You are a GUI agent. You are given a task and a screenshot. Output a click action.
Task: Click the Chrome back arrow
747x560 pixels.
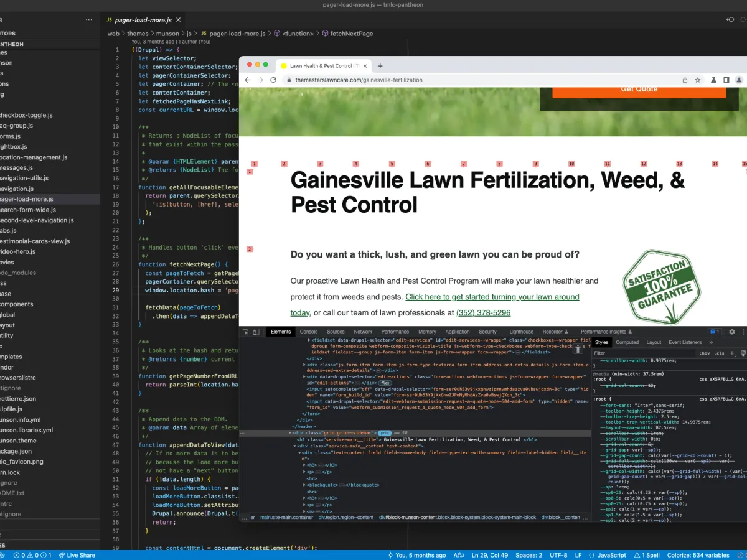coord(247,80)
